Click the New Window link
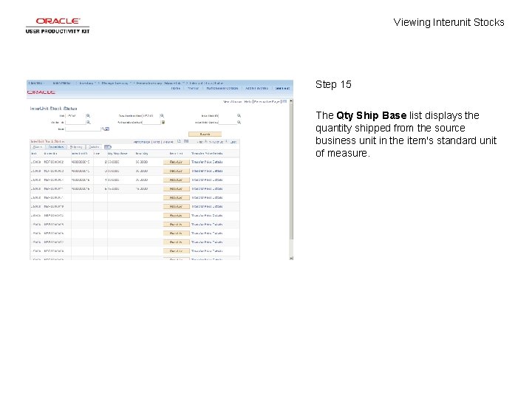 click(233, 101)
